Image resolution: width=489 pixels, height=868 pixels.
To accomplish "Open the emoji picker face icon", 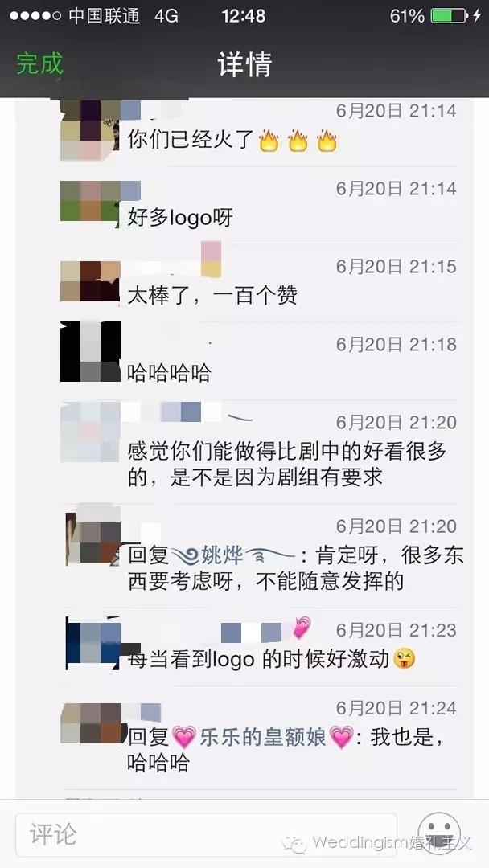I will (438, 833).
